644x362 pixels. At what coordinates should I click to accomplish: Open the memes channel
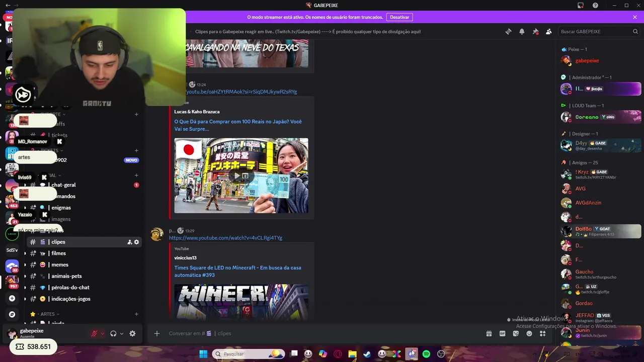click(x=83, y=264)
